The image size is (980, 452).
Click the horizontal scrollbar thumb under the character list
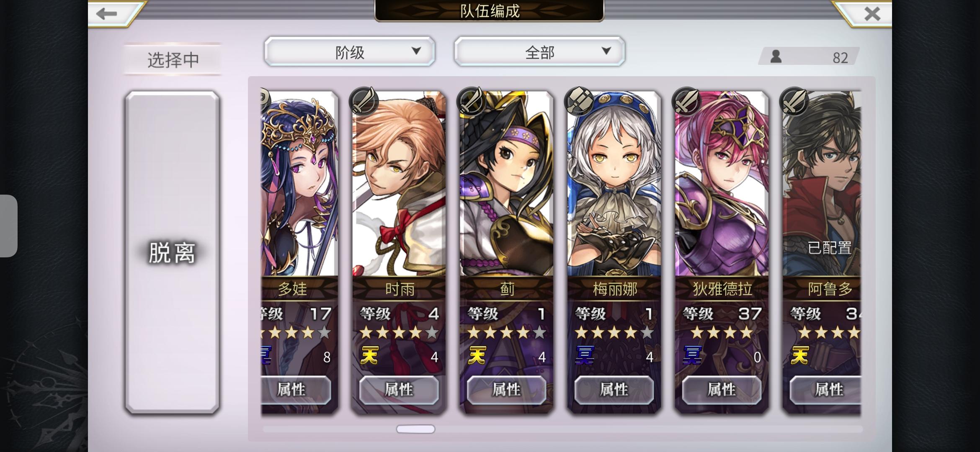click(415, 429)
